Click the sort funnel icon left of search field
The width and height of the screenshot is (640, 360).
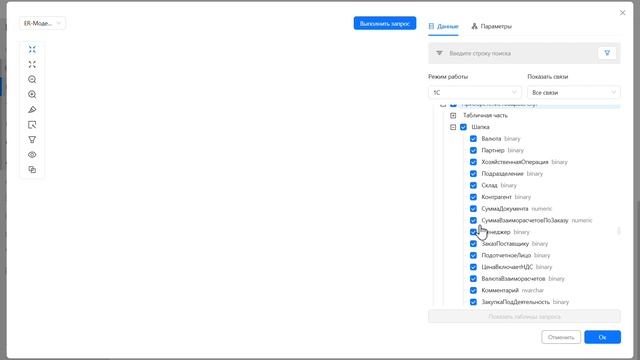439,53
